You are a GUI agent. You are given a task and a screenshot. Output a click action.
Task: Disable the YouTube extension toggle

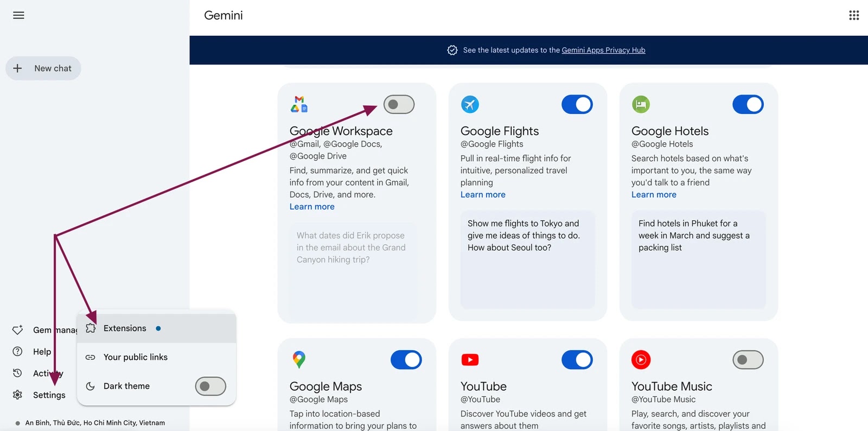[577, 359]
